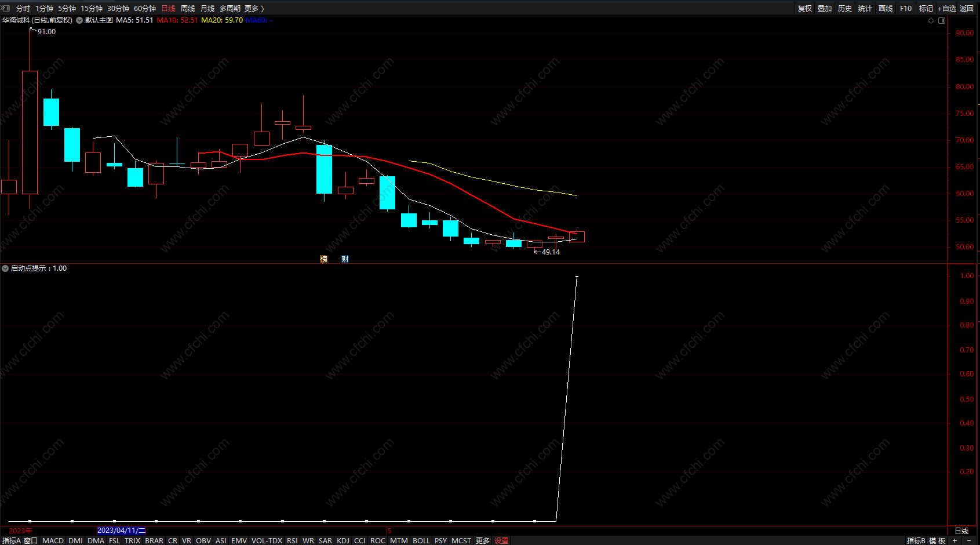The width and height of the screenshot is (980, 545).
Task: Click the 指标B label
Action: click(x=916, y=540)
